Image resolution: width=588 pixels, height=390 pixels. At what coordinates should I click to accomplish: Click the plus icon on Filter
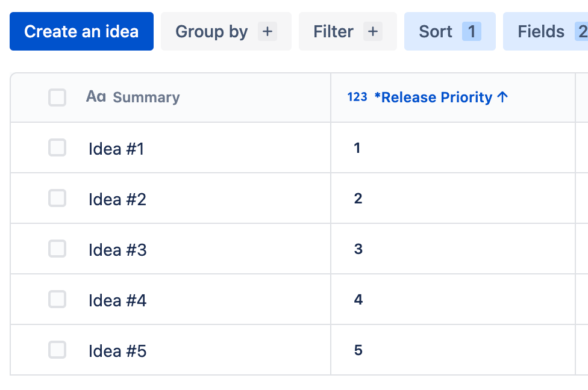(x=373, y=31)
